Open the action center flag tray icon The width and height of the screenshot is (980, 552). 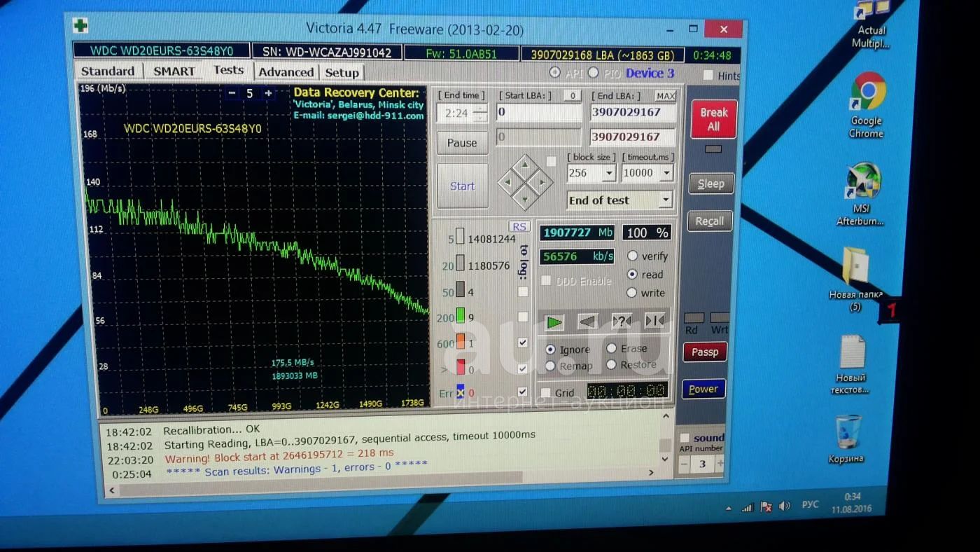pos(766,506)
